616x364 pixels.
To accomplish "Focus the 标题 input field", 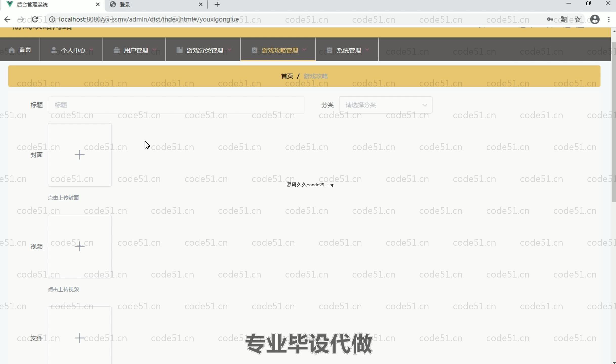I will click(x=176, y=105).
